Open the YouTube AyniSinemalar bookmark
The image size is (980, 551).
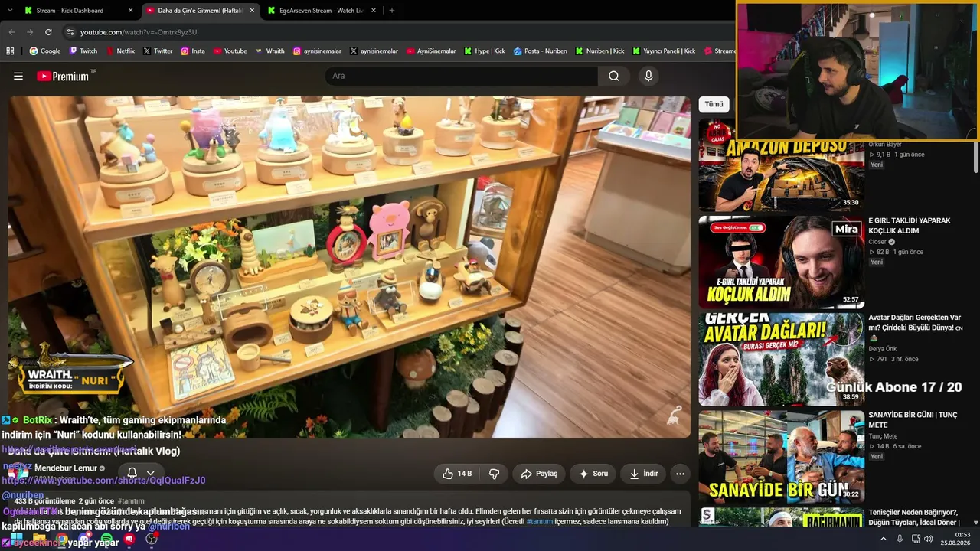(x=431, y=51)
